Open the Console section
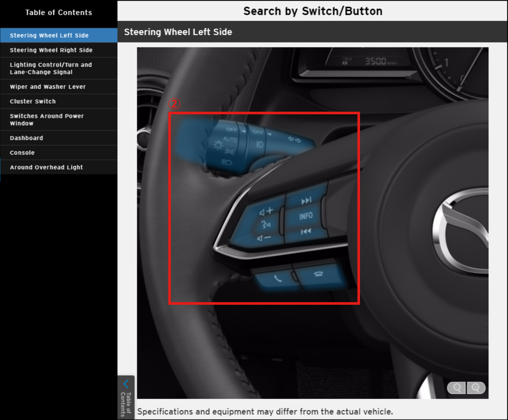The width and height of the screenshot is (508, 420). [22, 152]
